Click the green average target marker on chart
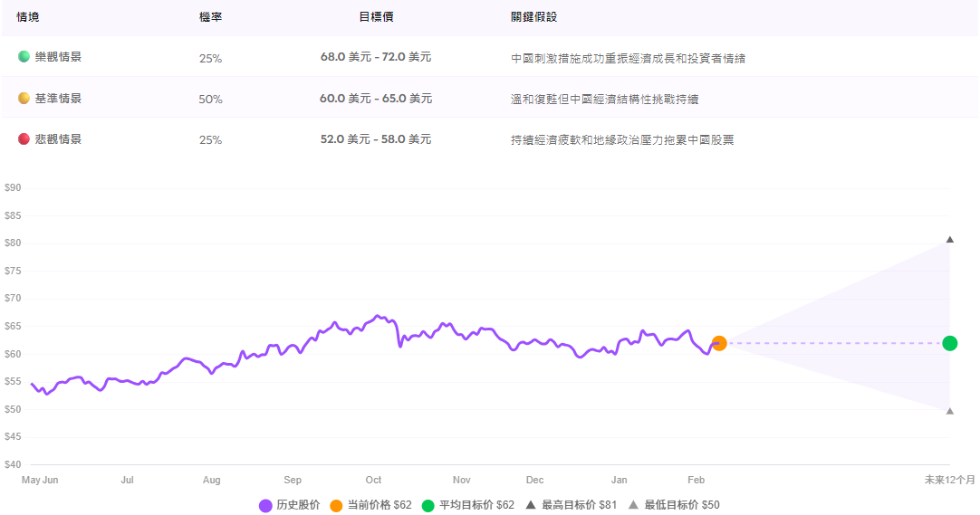Screen dimensions: 980x515 point(950,343)
